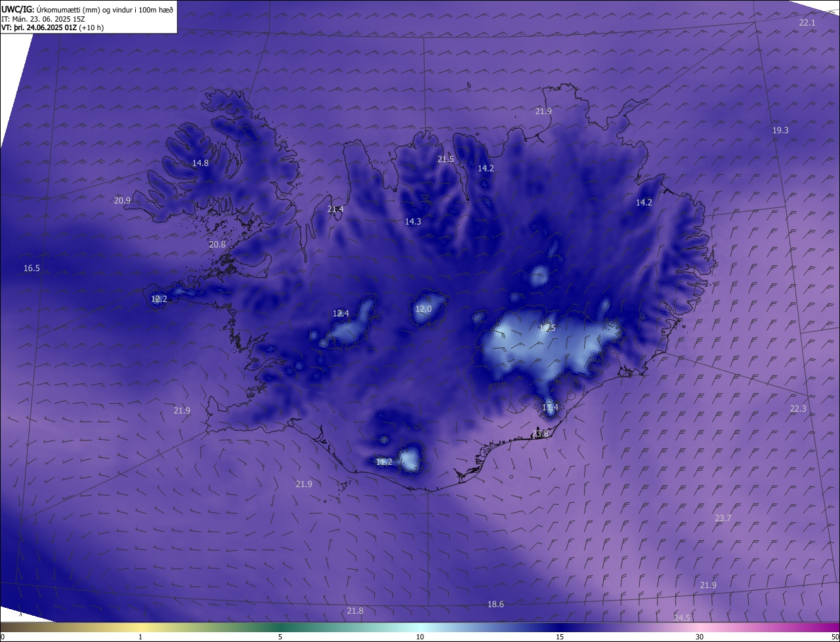Click the color scale tick labeled 10
Screen dimensions: 840x642
(x=420, y=637)
